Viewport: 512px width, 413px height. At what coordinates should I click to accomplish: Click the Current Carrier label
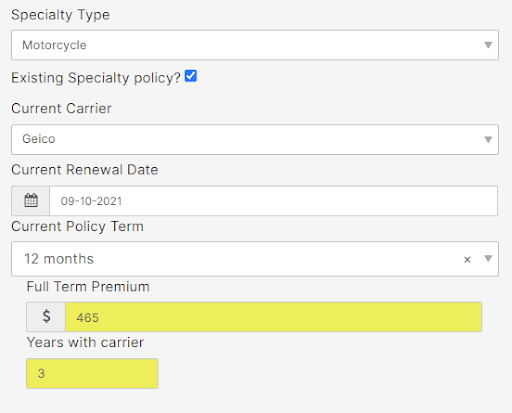(61, 108)
